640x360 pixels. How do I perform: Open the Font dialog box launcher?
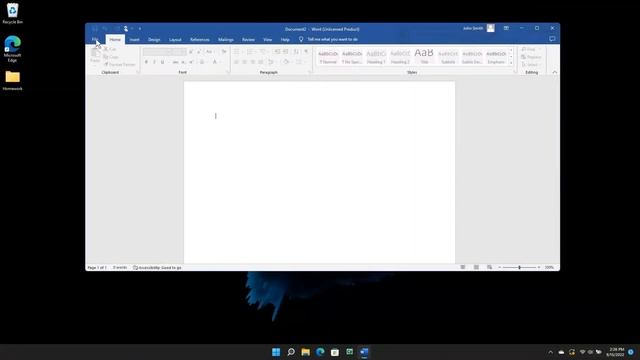[x=228, y=72]
